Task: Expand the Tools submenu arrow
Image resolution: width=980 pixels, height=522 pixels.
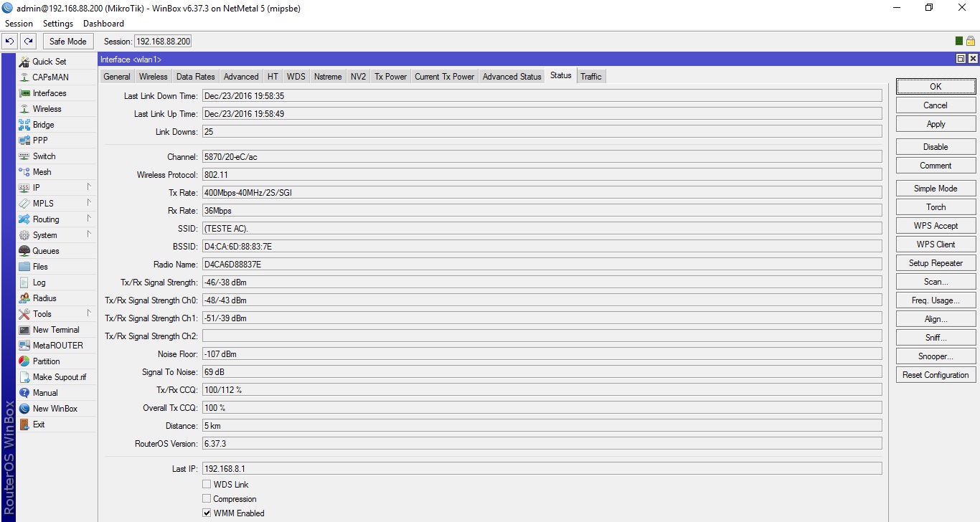Action: click(89, 313)
